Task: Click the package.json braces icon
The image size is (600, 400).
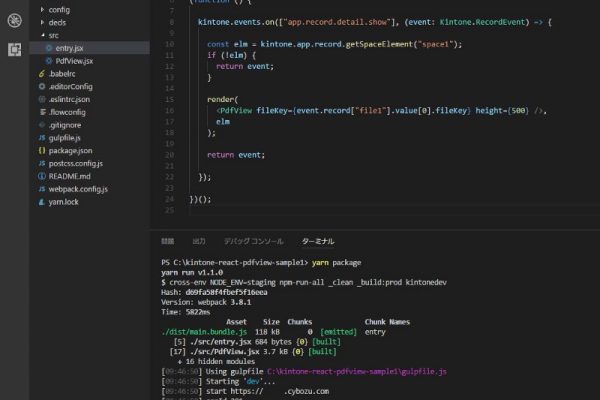Action: 41,150
